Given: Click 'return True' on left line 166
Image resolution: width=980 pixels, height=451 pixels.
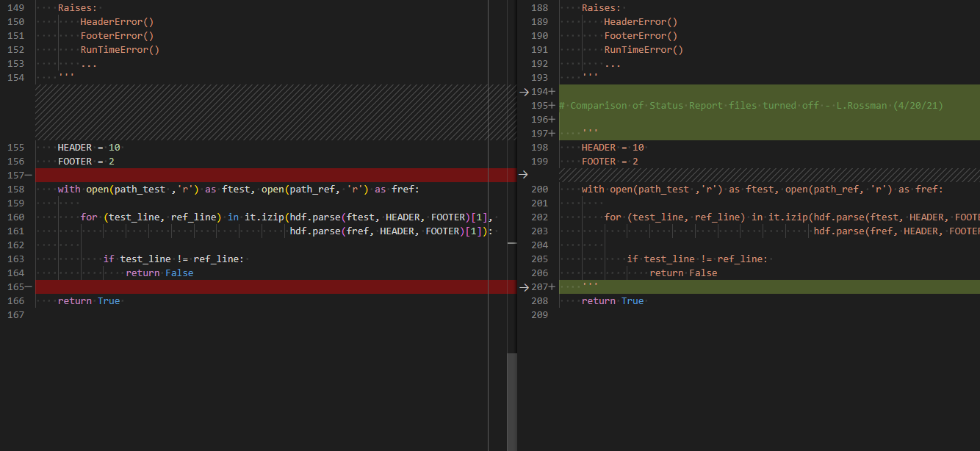Looking at the screenshot, I should pyautogui.click(x=89, y=301).
